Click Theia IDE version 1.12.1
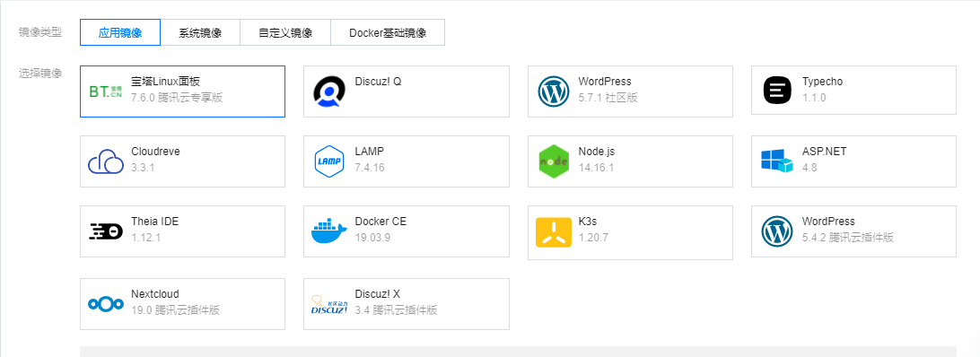The width and height of the screenshot is (980, 357). 146,238
